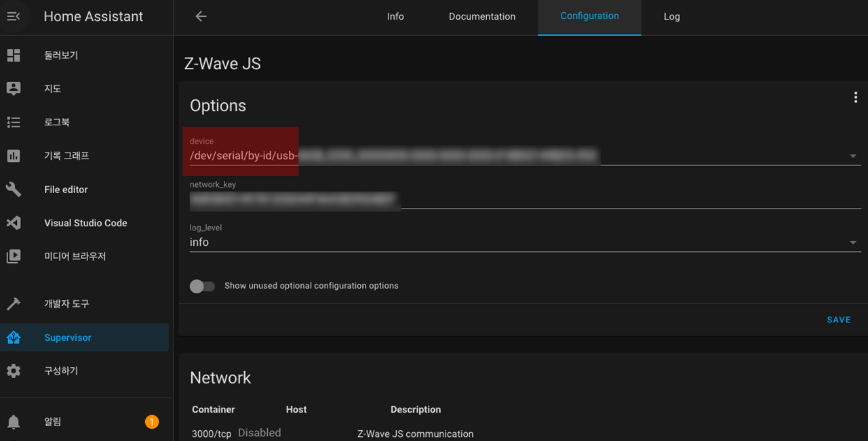Open the Options three-dot menu

point(856,98)
